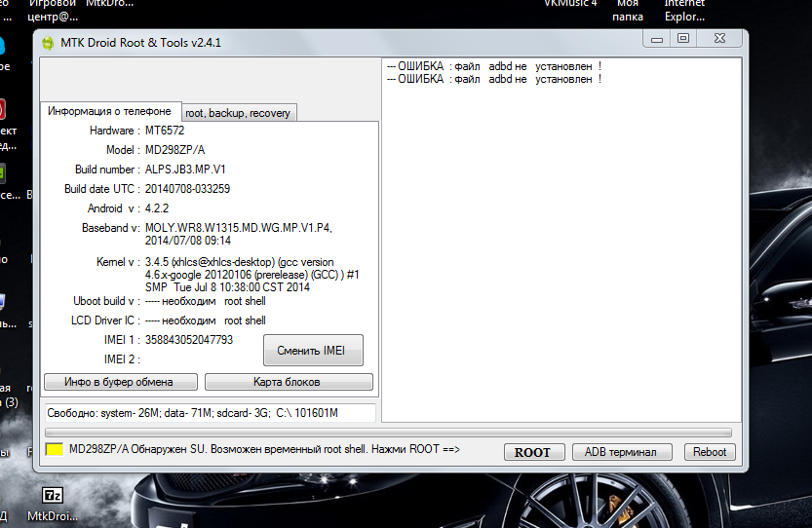The width and height of the screenshot is (812, 528).
Task: Maximize the MTK Droid Root & Tools window
Action: coord(683,39)
